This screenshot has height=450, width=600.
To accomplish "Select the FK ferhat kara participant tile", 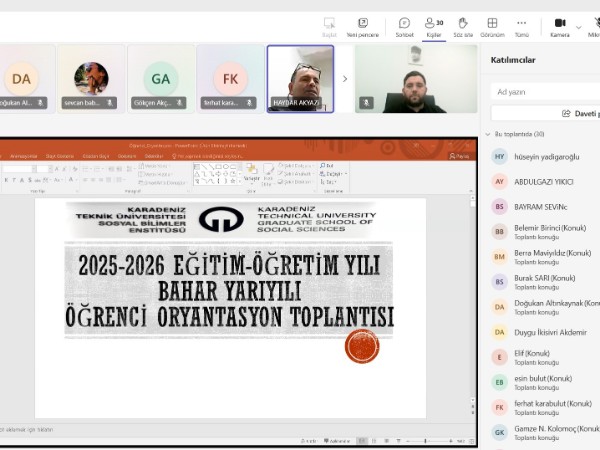I will (230, 79).
